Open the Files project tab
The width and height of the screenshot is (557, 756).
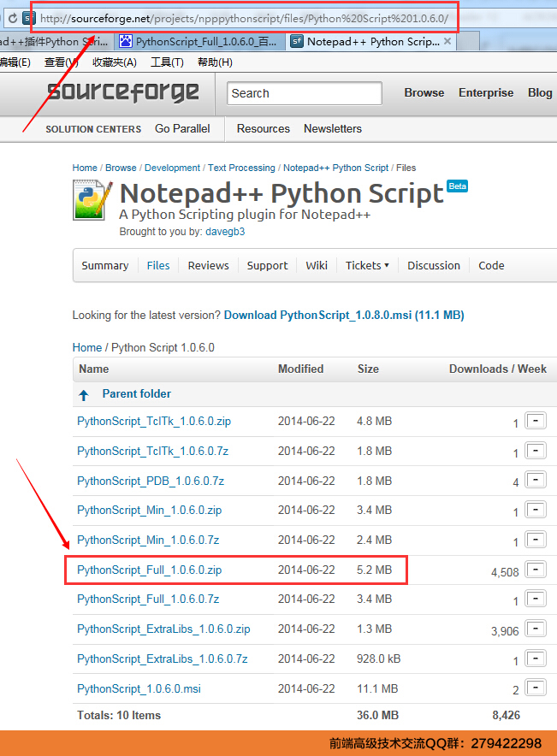tap(158, 265)
